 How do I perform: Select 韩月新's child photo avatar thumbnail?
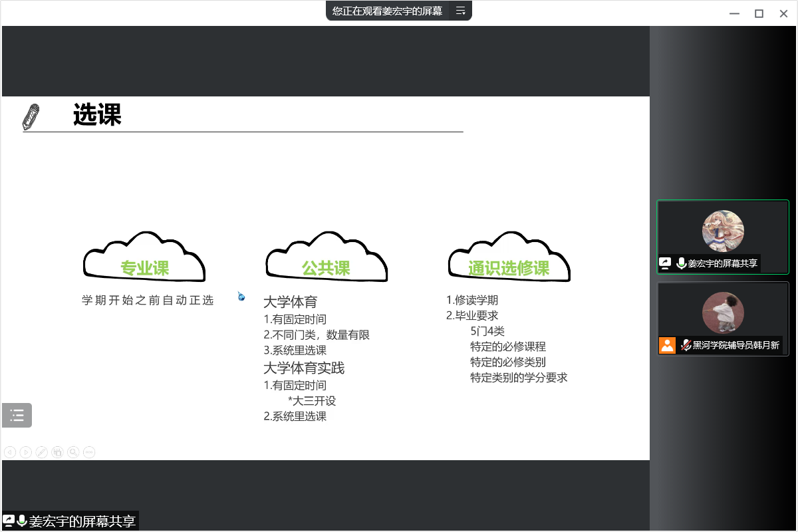click(723, 313)
